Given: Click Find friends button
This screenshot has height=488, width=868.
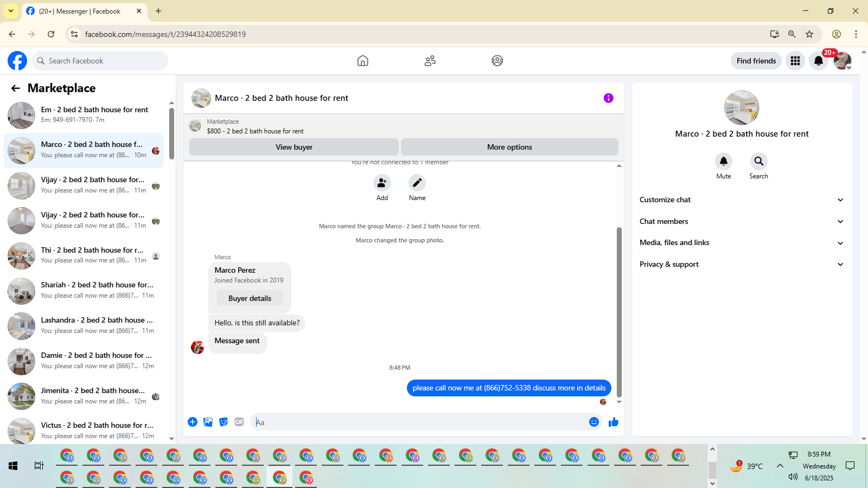Looking at the screenshot, I should point(756,61).
